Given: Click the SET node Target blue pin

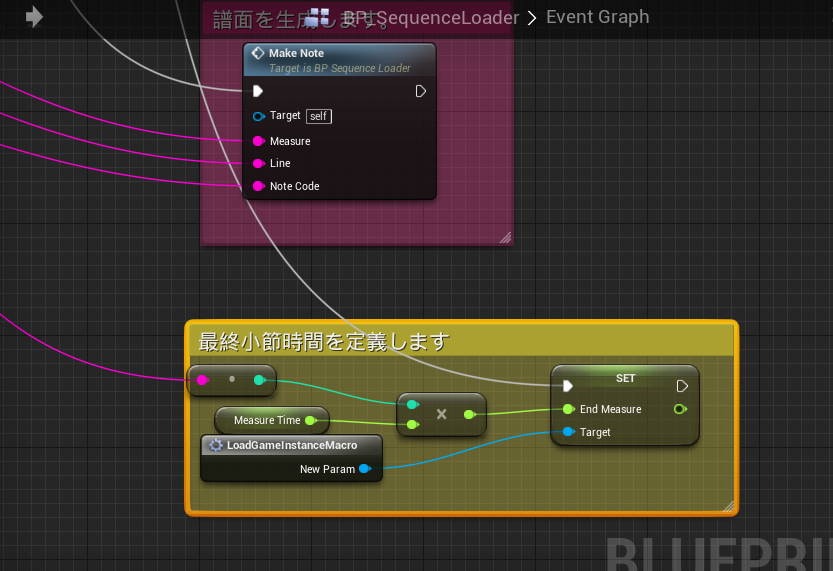Looking at the screenshot, I should coord(568,432).
